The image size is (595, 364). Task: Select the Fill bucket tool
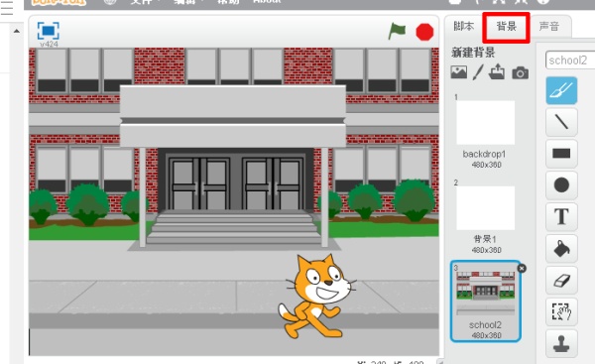[x=561, y=249]
